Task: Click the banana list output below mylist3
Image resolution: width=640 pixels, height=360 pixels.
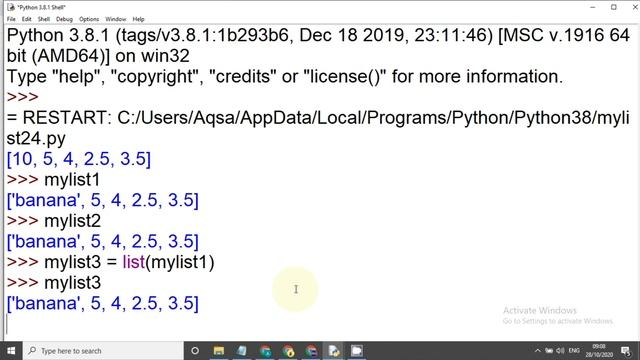Action: [102, 303]
